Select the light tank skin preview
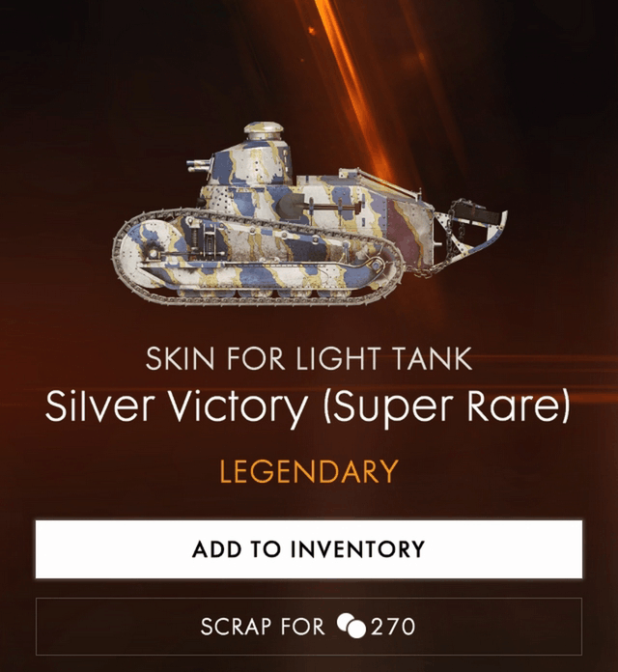The image size is (618, 672). [309, 213]
